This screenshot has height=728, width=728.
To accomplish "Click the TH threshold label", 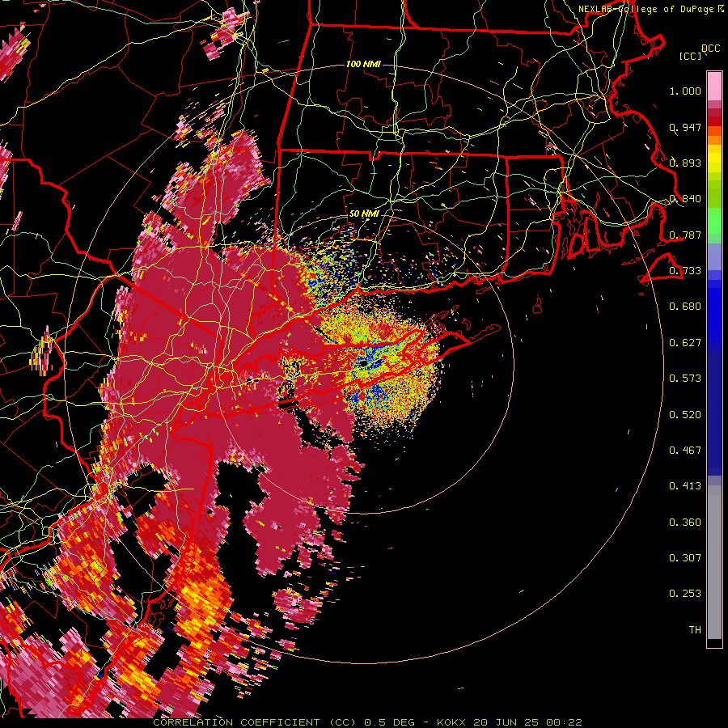I will (695, 630).
